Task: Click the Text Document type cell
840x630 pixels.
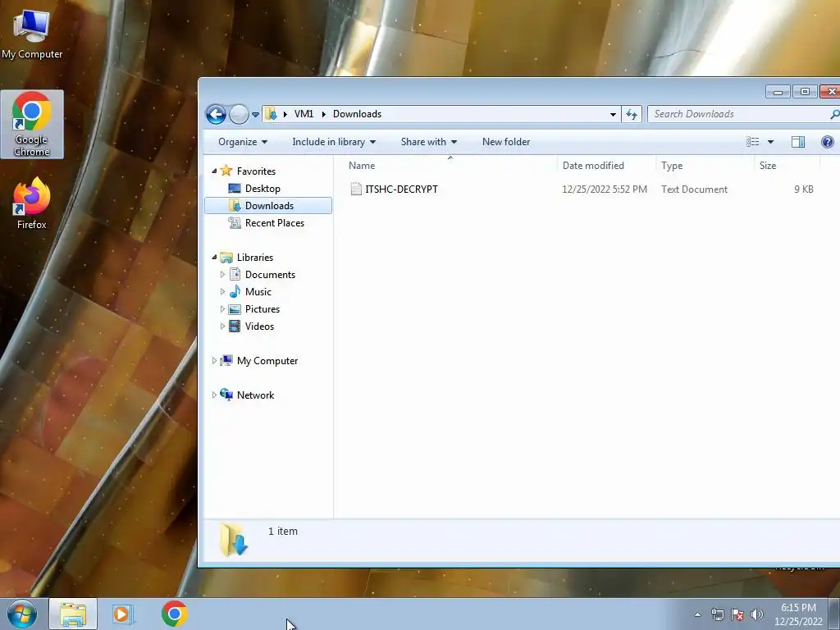Action: (694, 189)
